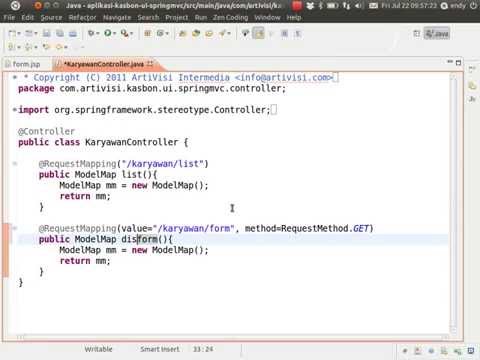Click the Last Edit Location icon

(x=46, y=47)
